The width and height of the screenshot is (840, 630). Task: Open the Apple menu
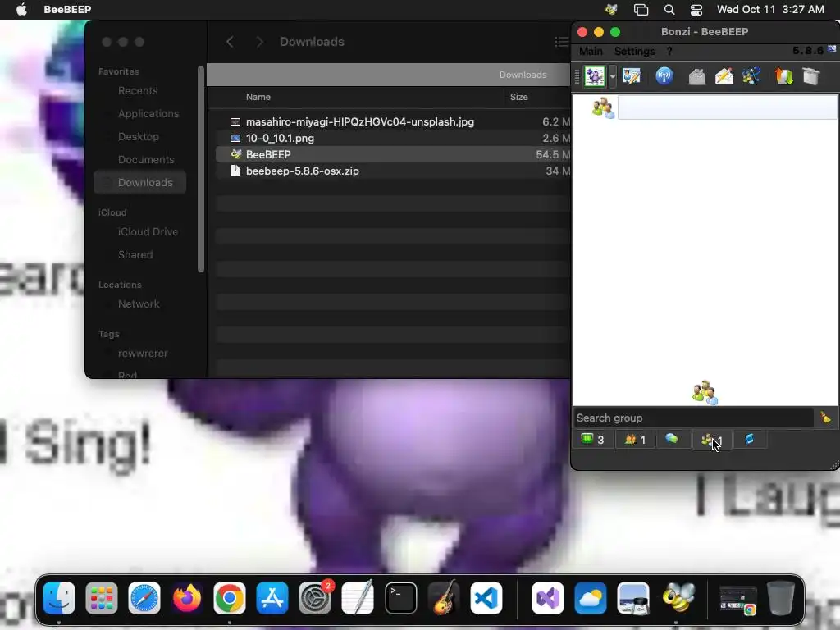[21, 9]
